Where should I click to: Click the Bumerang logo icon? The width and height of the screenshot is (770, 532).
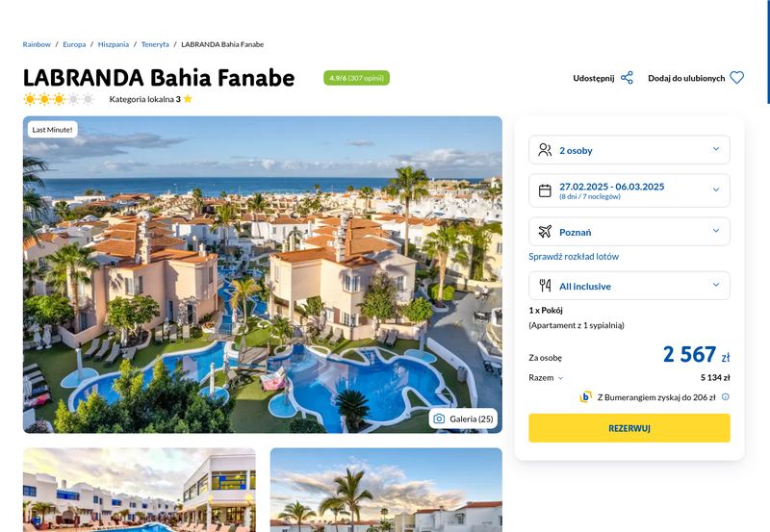click(x=585, y=397)
